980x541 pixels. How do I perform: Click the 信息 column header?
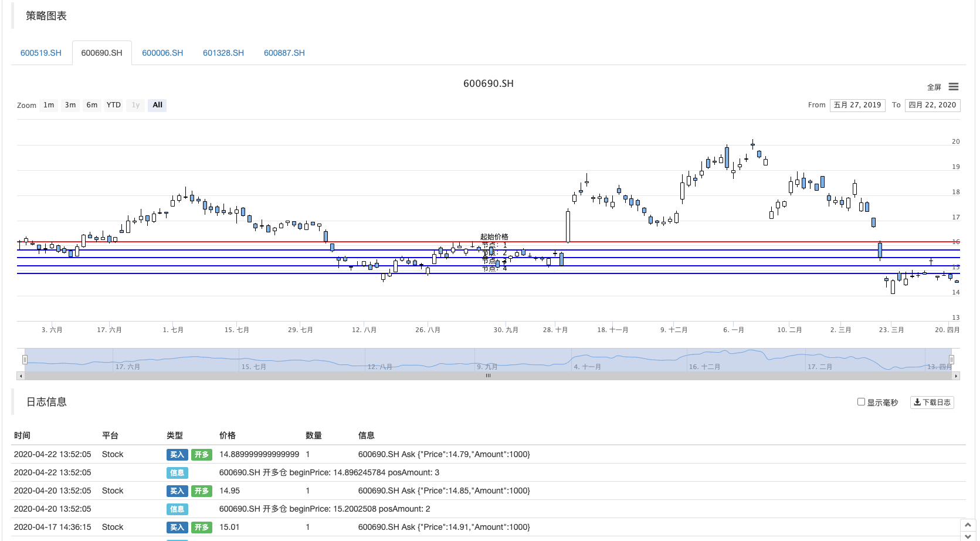click(367, 435)
